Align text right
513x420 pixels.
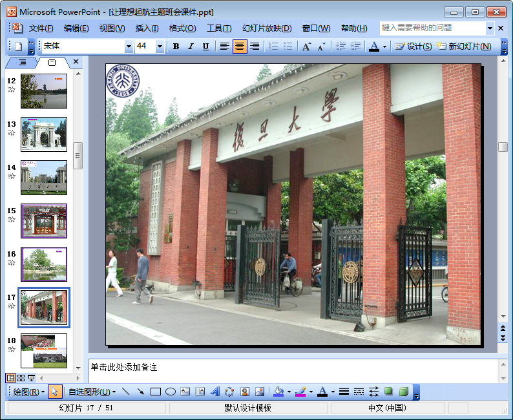pos(255,47)
